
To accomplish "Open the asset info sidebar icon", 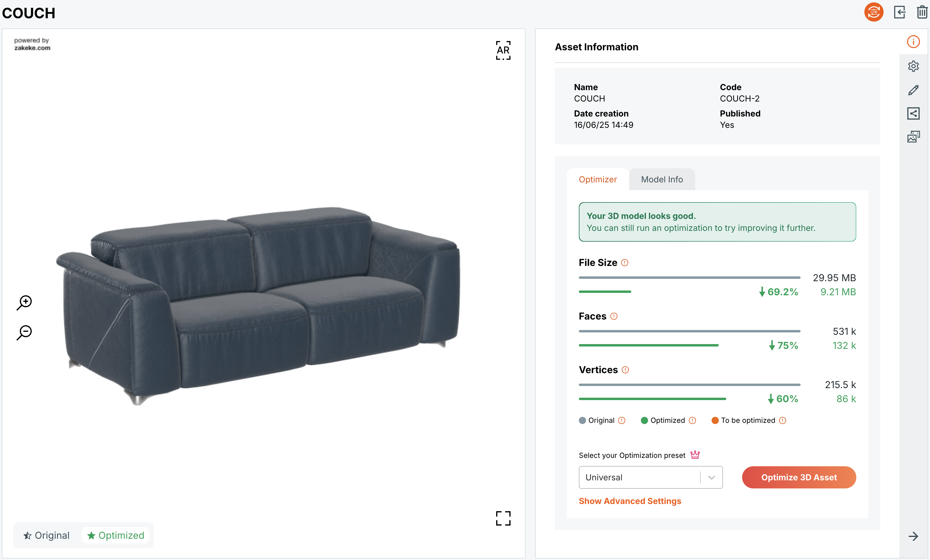I will point(914,42).
